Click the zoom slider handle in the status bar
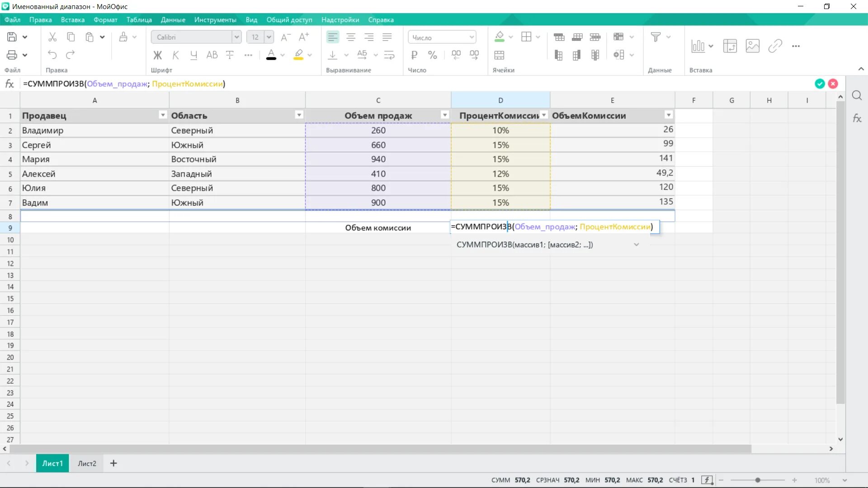Screen dimensions: 868x488 [758, 480]
